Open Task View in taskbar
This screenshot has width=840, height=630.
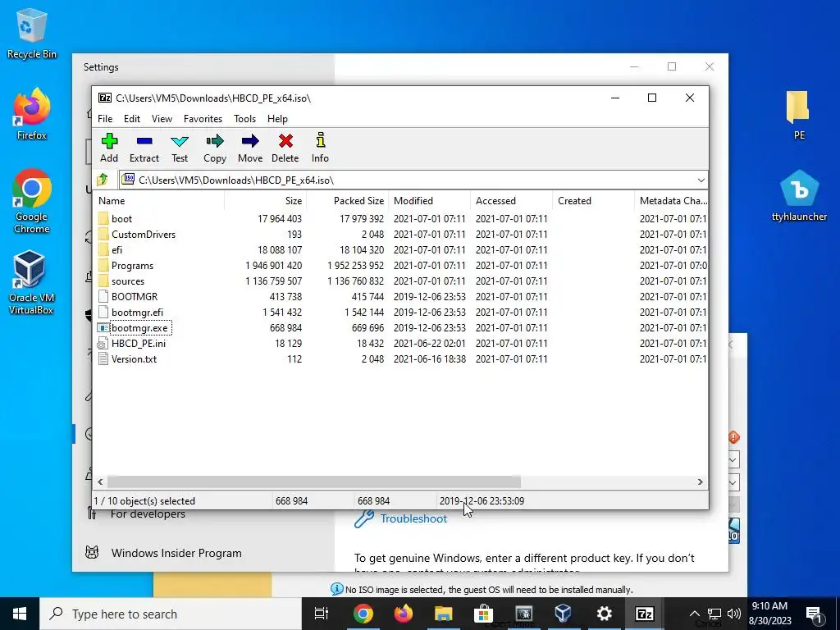(322, 614)
